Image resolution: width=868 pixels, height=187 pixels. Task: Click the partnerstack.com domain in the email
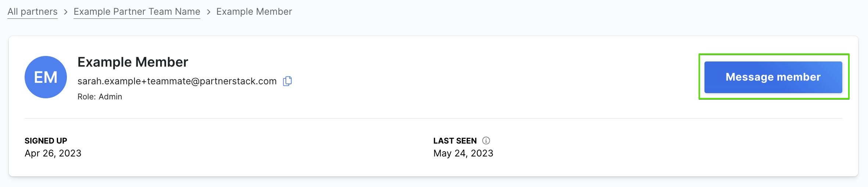click(x=238, y=81)
